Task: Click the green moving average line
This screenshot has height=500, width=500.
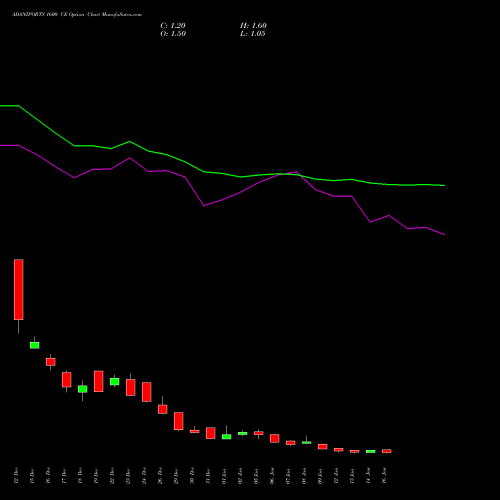Action: pyautogui.click(x=222, y=173)
